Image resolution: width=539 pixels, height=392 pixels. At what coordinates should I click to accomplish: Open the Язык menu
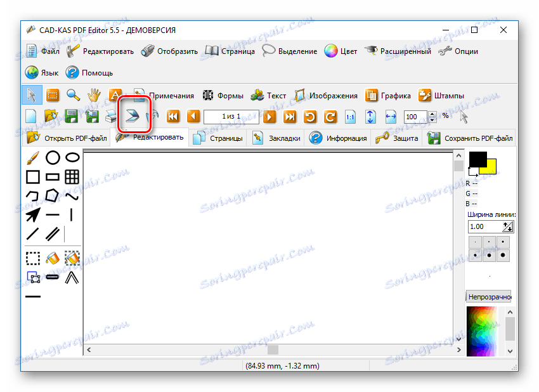[x=42, y=73]
